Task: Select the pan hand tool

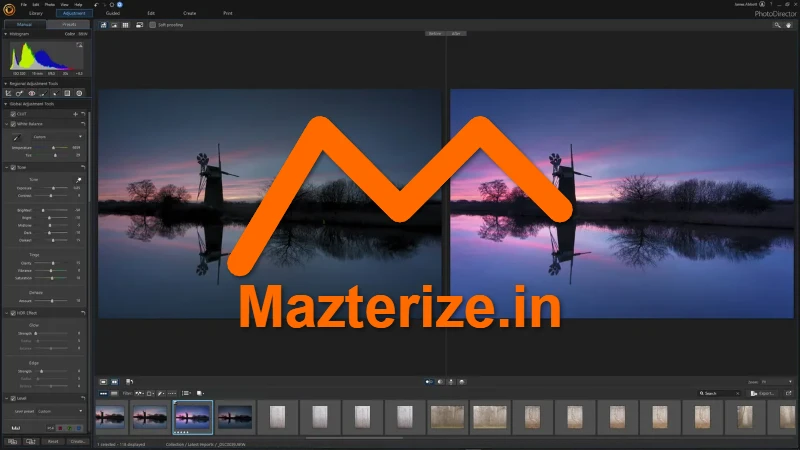Action: tap(789, 25)
